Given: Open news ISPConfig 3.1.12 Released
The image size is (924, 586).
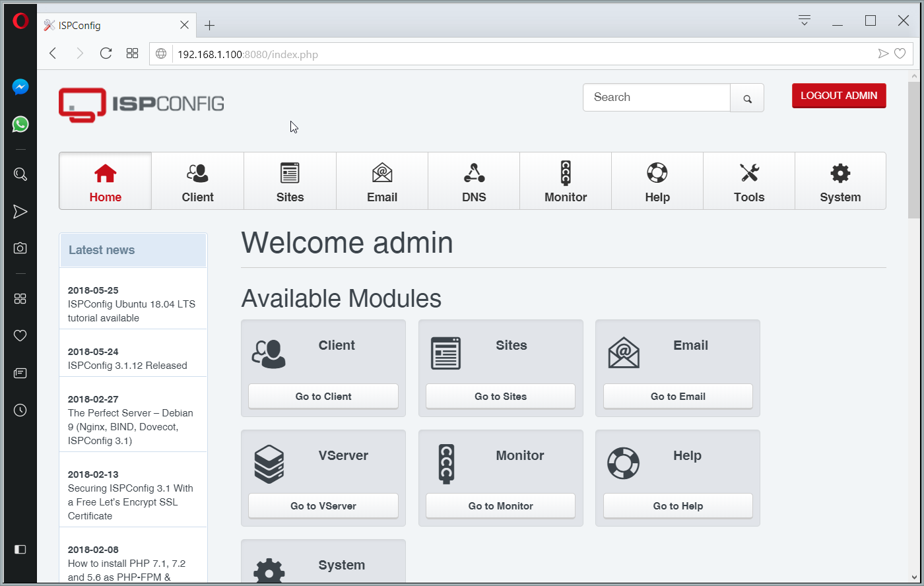Looking at the screenshot, I should [127, 366].
